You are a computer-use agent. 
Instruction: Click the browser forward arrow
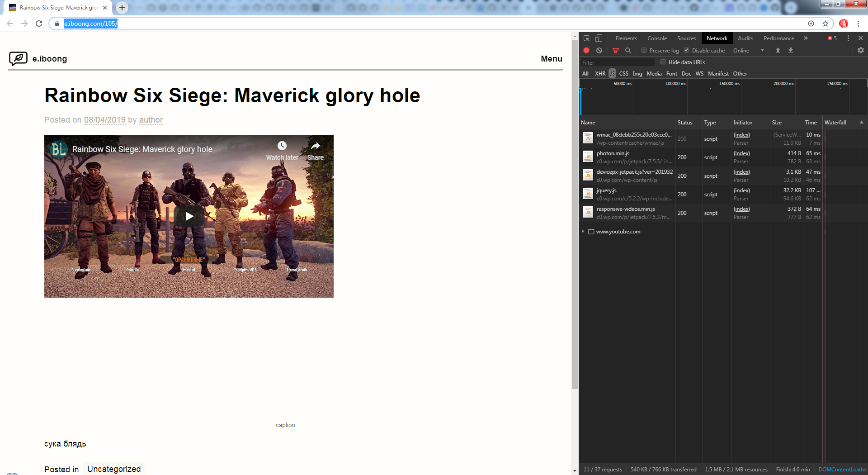24,24
